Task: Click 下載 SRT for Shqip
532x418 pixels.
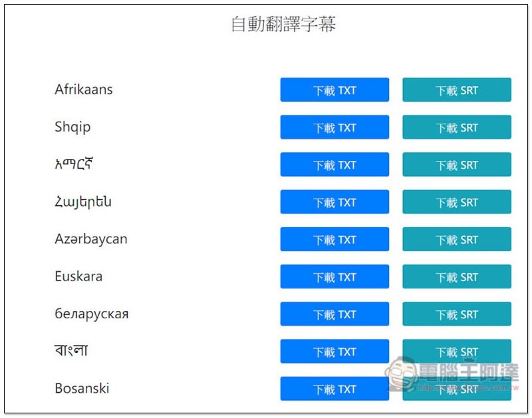Action: click(x=457, y=127)
